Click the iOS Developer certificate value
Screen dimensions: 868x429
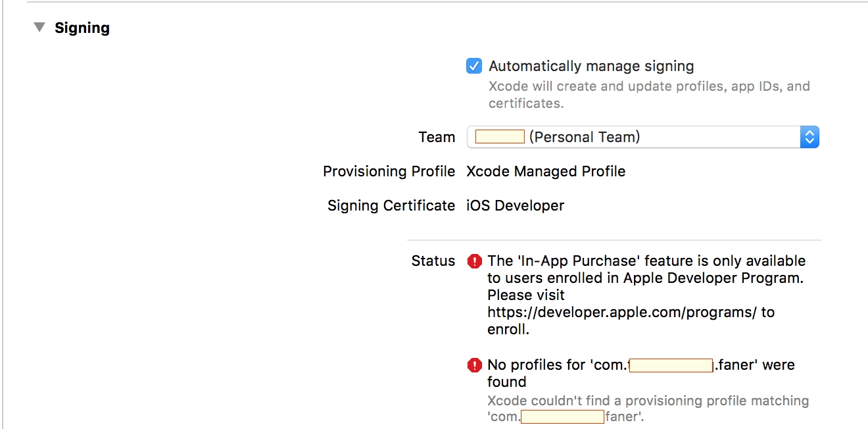(515, 205)
